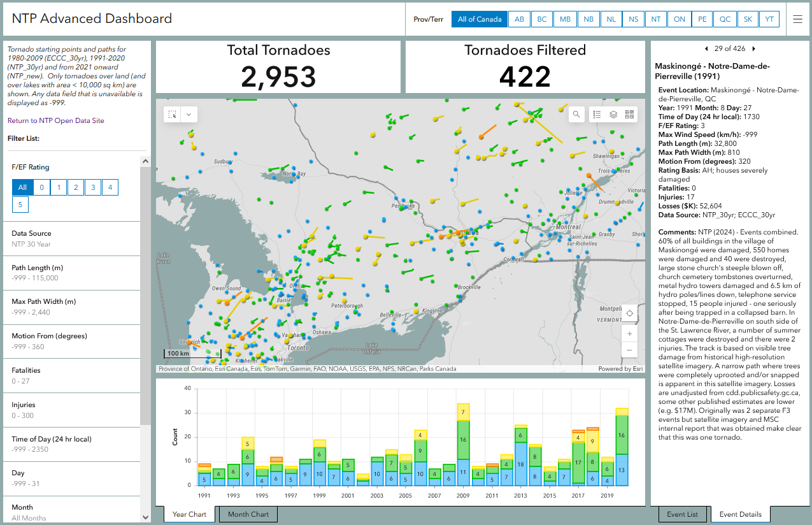Select F/EF rating 0
The image size is (812, 525).
pos(41,187)
